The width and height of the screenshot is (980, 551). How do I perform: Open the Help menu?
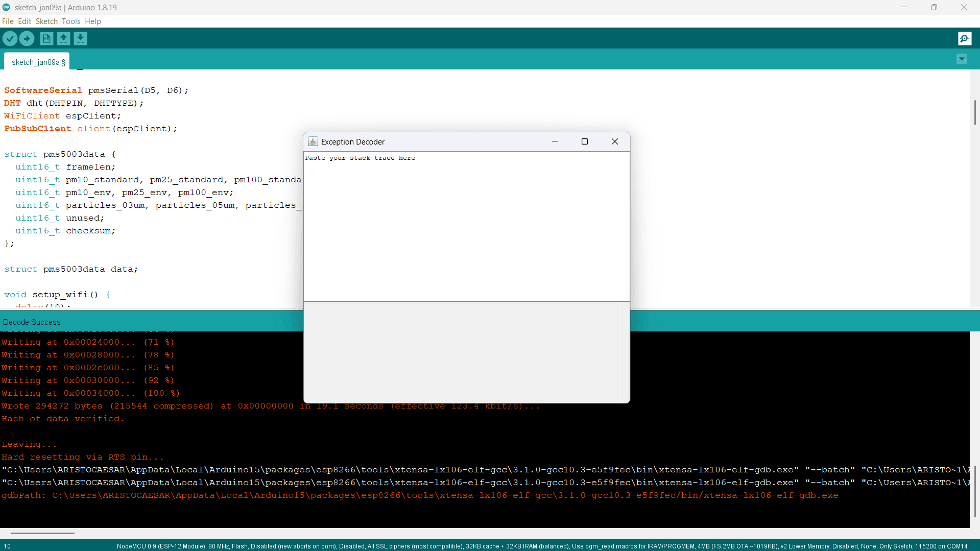coord(92,21)
